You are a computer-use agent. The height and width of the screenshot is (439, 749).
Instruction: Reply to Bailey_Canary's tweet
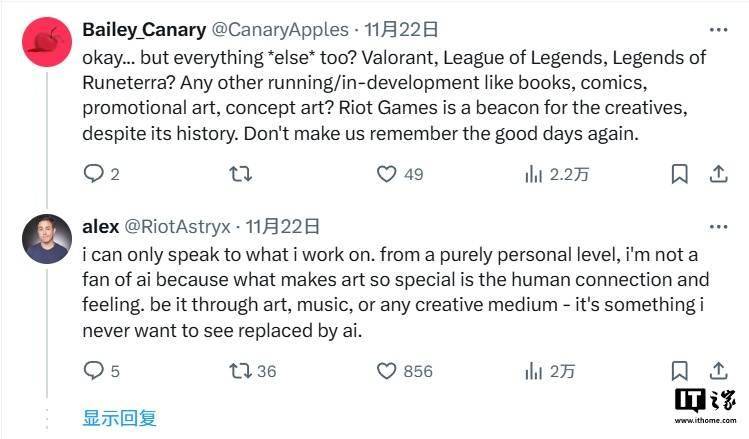coord(93,174)
